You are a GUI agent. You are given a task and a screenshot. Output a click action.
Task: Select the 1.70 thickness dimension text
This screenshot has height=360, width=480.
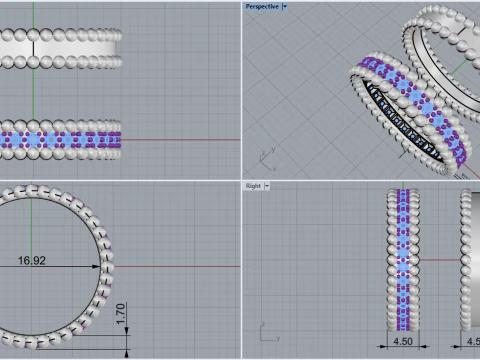click(x=121, y=313)
